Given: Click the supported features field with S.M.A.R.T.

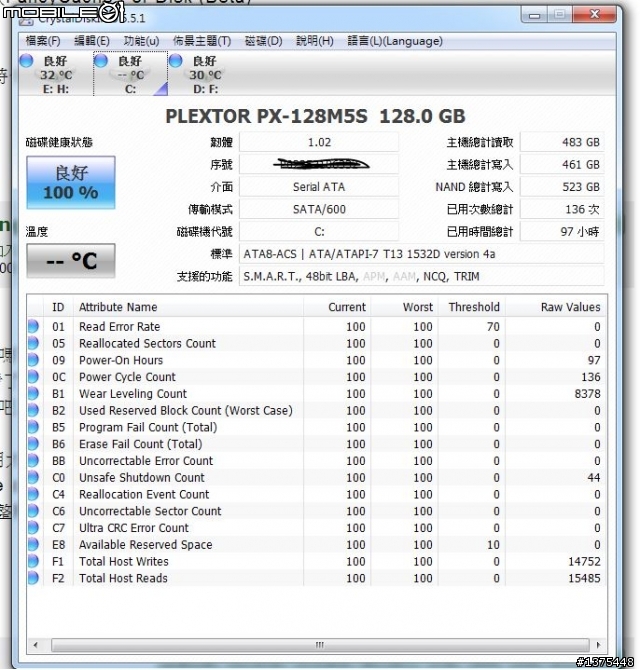Looking at the screenshot, I should (422, 276).
